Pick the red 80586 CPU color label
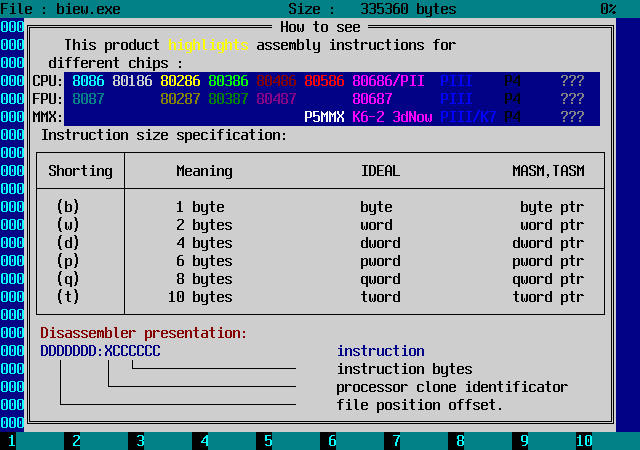Viewport: 640px width, 450px height. 324,81
